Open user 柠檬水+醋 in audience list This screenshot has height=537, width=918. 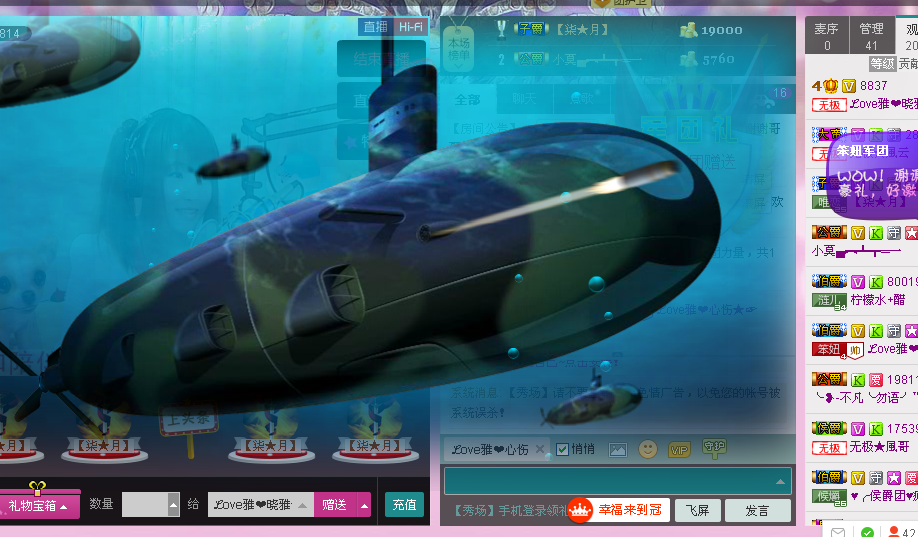pyautogui.click(x=877, y=300)
